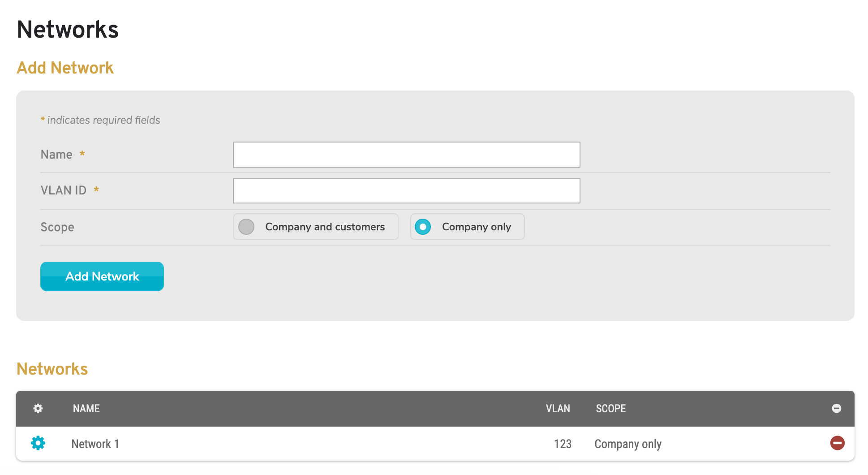Select the Company and customers scope
This screenshot has height=475, width=868.
coord(246,227)
